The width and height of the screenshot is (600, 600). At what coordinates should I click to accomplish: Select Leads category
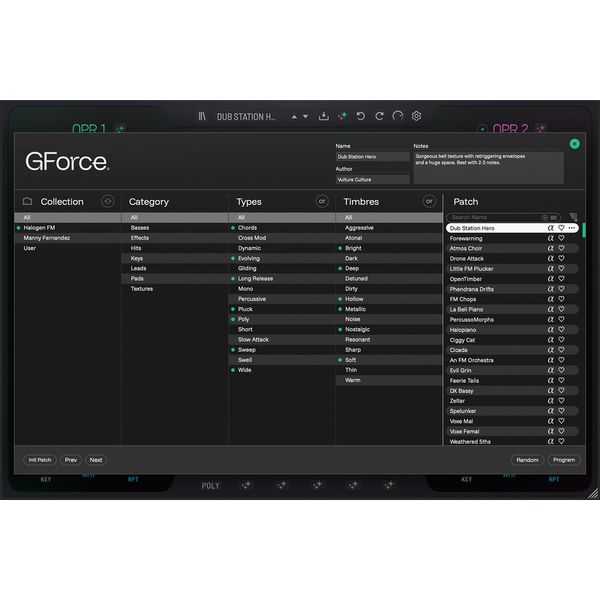click(175, 268)
